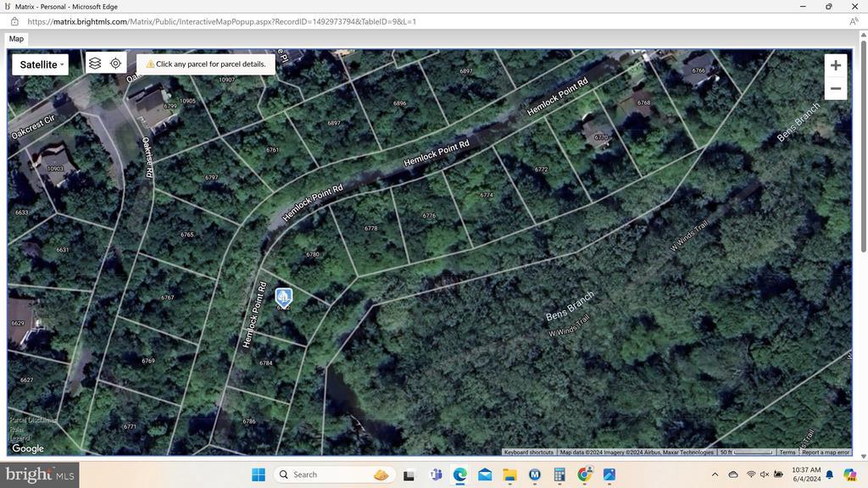The width and height of the screenshot is (868, 488).
Task: Select the blue property marker pin
Action: pyautogui.click(x=283, y=297)
